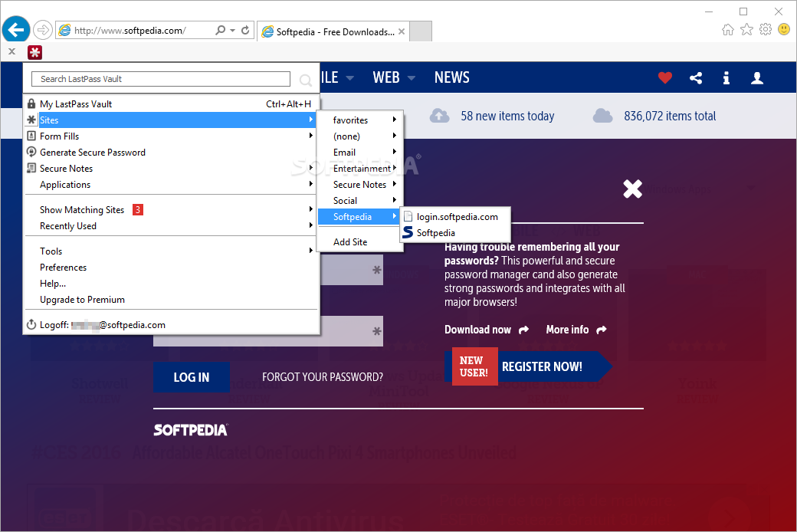Select Upgrade to Premium
The image size is (797, 532).
(172, 300)
